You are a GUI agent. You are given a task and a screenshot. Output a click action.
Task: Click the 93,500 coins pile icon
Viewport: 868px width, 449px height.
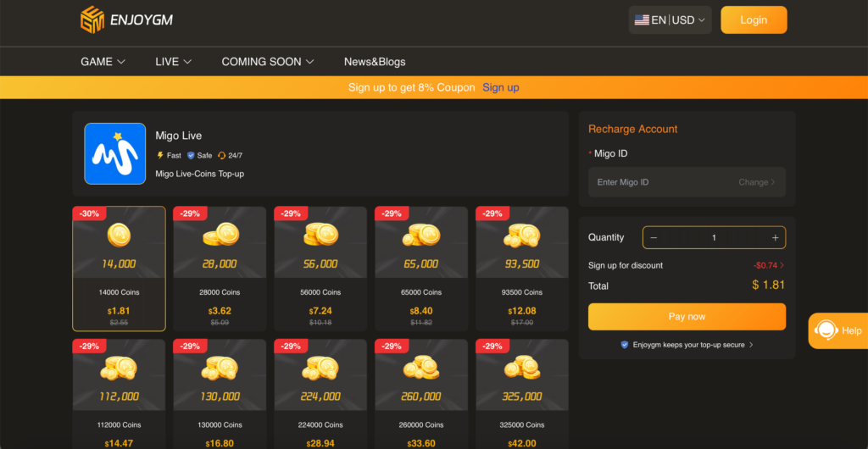pyautogui.click(x=521, y=234)
